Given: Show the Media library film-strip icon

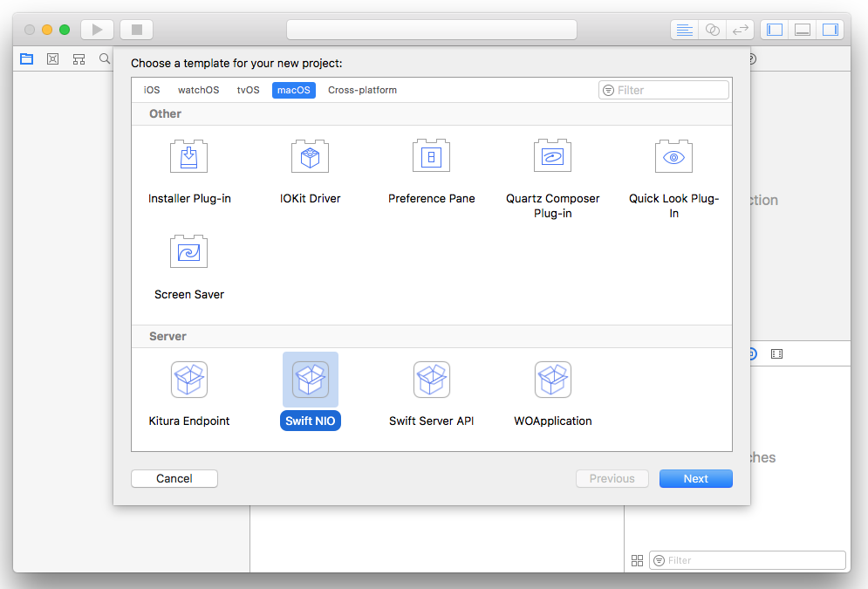Looking at the screenshot, I should [776, 353].
